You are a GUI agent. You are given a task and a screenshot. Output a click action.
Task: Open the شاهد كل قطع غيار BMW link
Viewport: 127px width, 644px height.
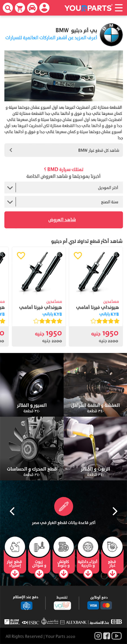click(x=63, y=150)
